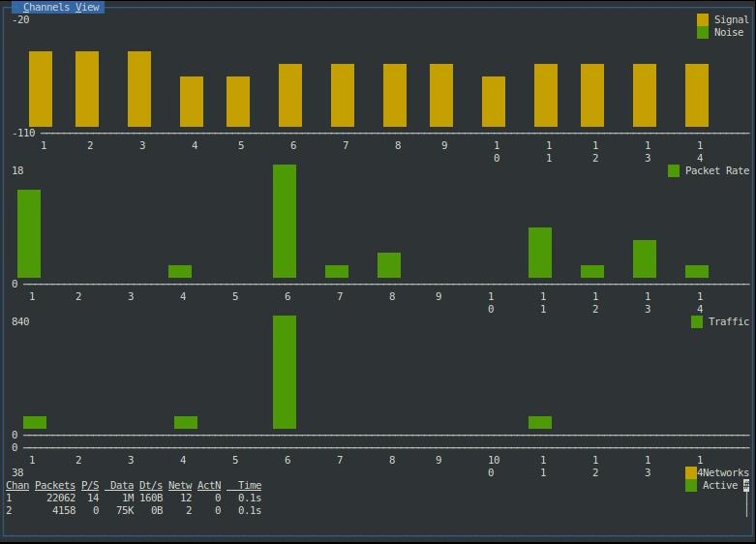Select the channel 1 table row

(134, 498)
